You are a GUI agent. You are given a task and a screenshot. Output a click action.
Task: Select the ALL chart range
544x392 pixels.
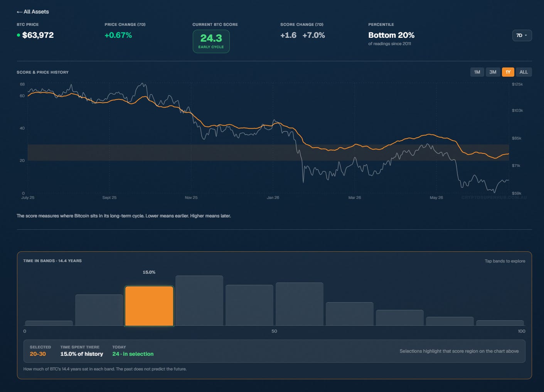pyautogui.click(x=524, y=72)
